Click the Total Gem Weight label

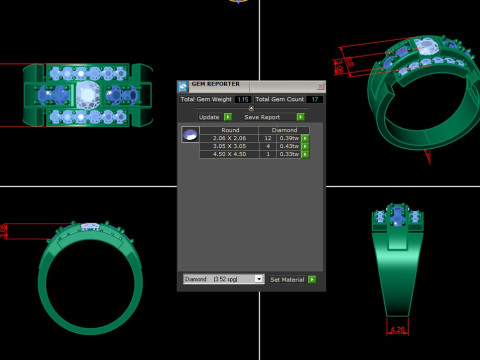tap(206, 99)
